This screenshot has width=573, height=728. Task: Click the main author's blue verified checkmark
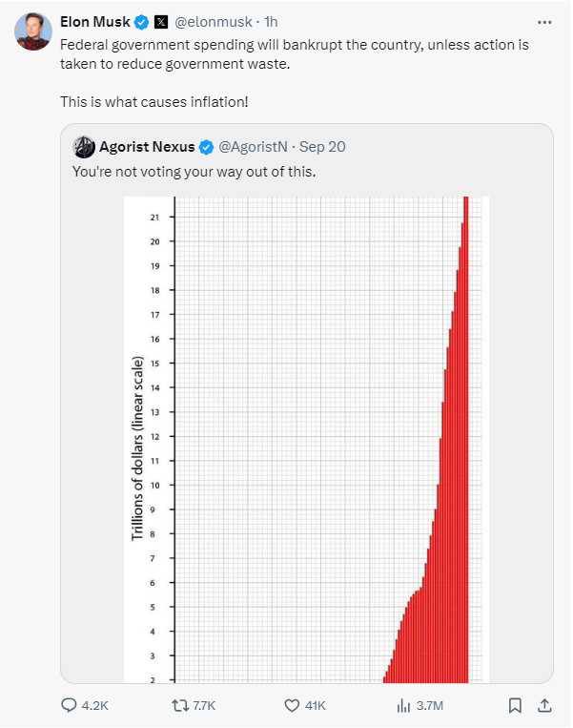[141, 22]
